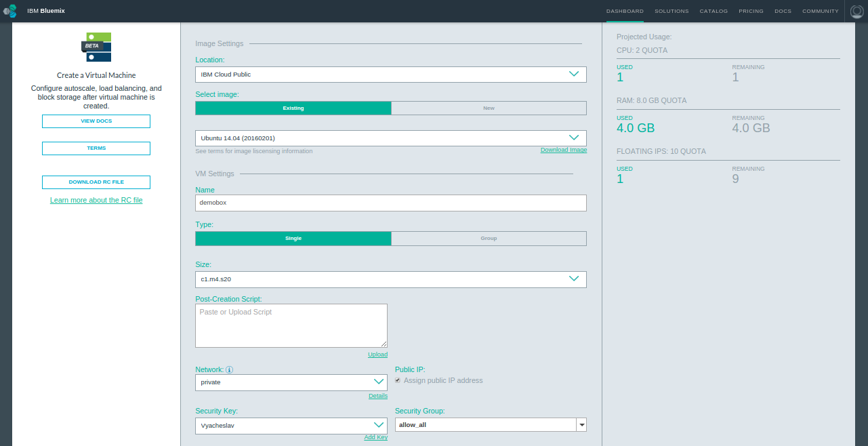Image resolution: width=868 pixels, height=446 pixels.
Task: Click the remaining floating IPs value 9
Action: [736, 179]
